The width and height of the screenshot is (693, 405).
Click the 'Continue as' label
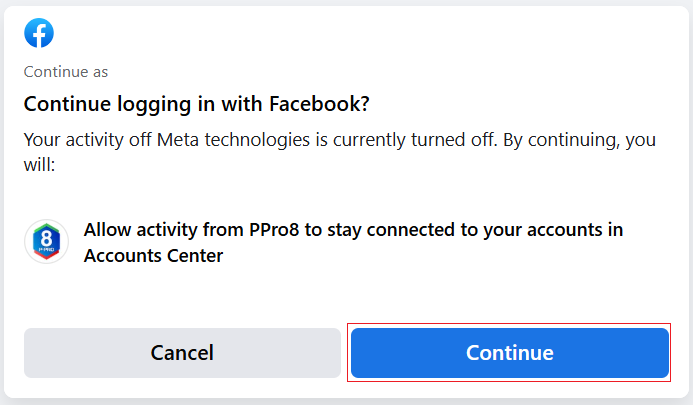(x=65, y=72)
